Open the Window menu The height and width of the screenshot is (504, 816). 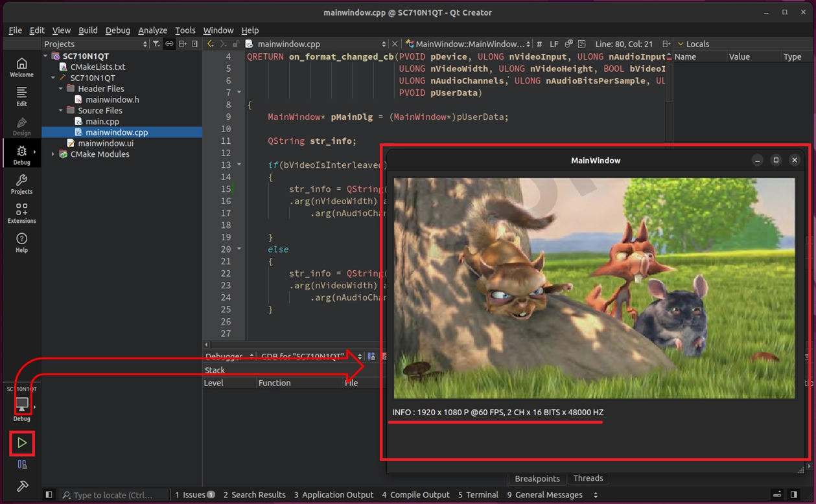tap(218, 30)
